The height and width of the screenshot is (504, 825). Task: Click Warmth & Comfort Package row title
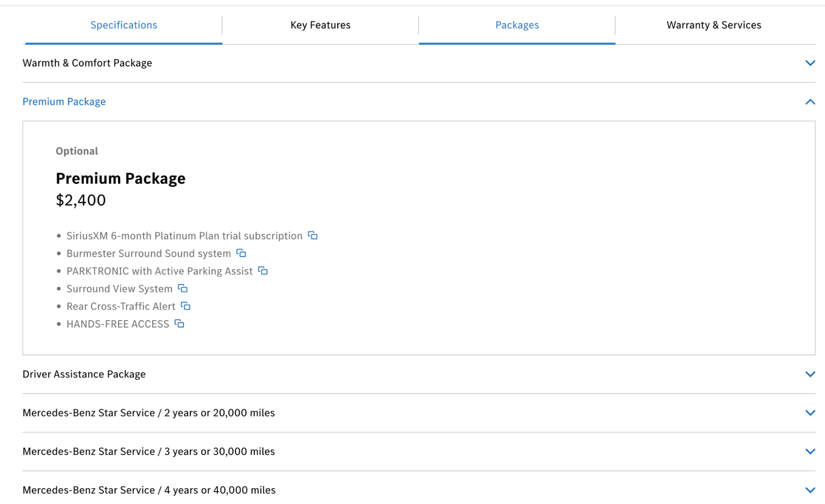[87, 63]
